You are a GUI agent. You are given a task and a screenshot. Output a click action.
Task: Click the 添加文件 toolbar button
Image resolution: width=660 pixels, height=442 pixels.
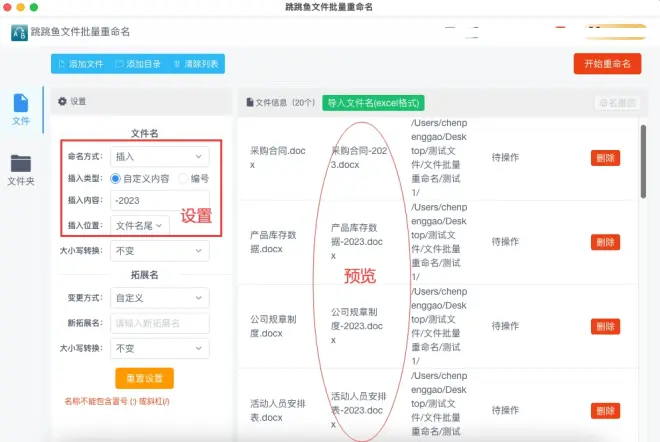[x=79, y=64]
